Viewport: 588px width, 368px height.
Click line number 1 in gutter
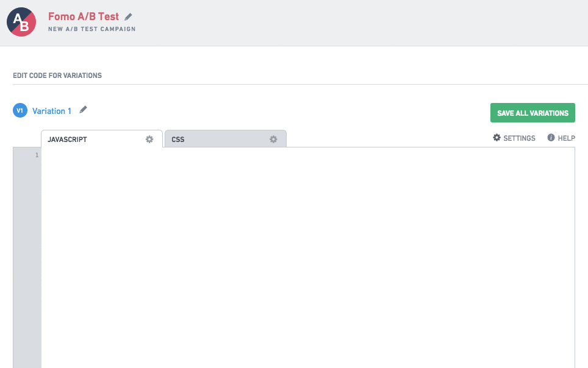(x=37, y=155)
